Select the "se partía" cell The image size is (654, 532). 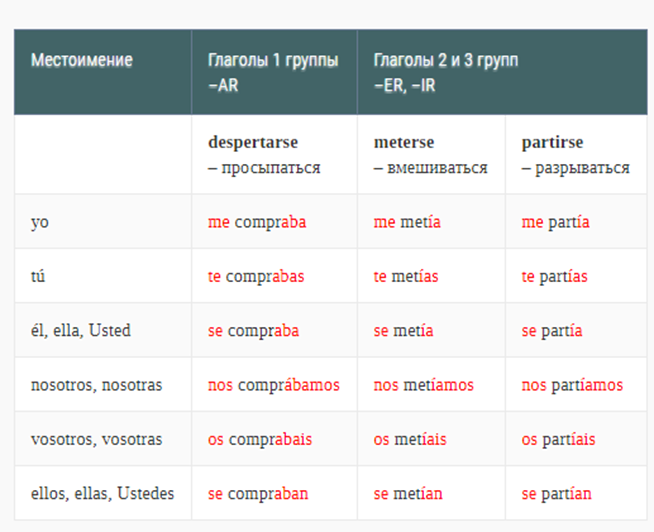(x=576, y=330)
